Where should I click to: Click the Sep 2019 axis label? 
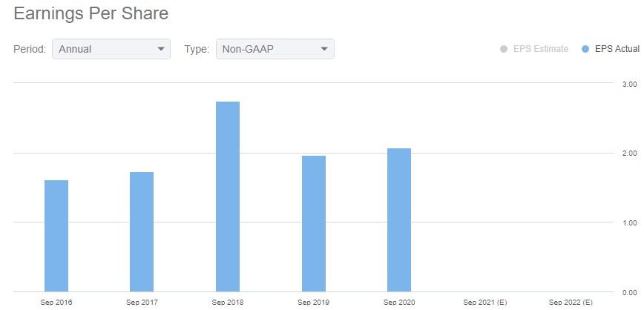(x=313, y=303)
